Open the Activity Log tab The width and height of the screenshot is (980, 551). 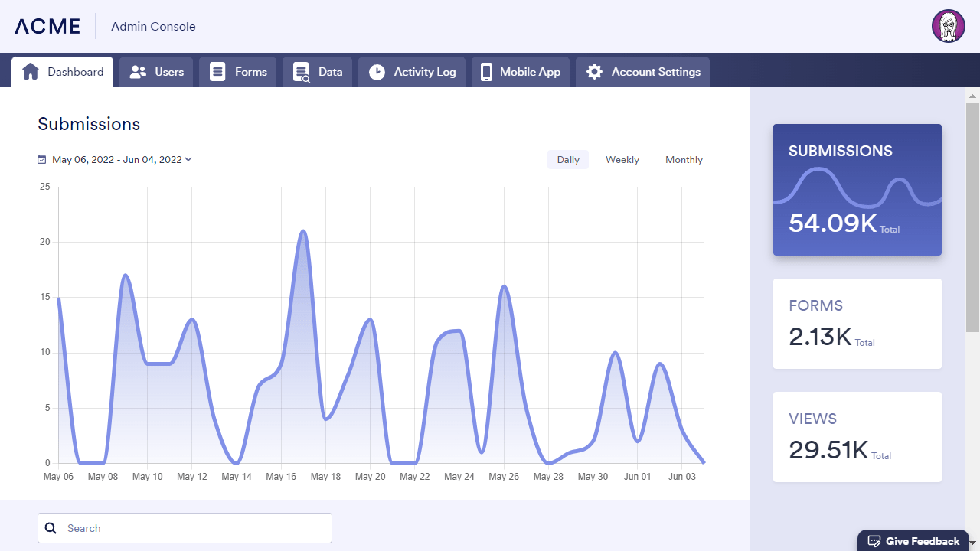(412, 72)
